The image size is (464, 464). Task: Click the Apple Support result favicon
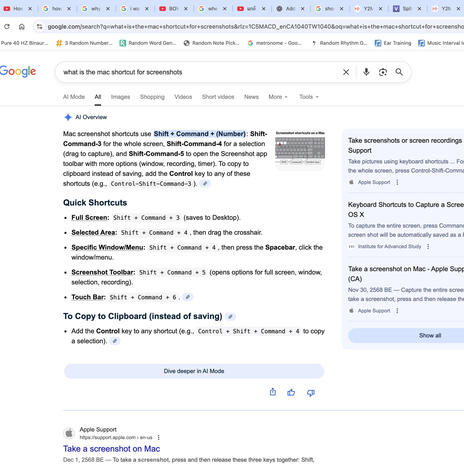(69, 433)
